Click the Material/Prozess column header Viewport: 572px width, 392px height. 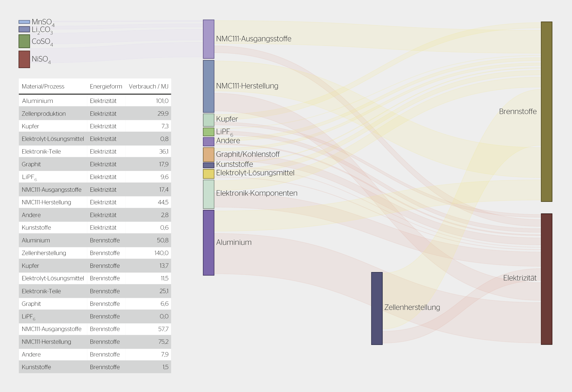coord(43,86)
